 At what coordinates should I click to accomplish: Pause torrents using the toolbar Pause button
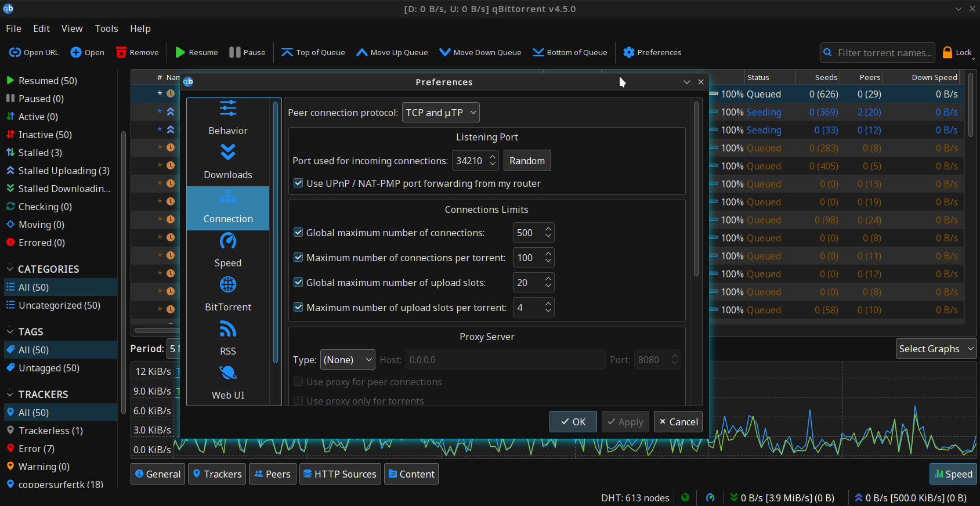[247, 52]
